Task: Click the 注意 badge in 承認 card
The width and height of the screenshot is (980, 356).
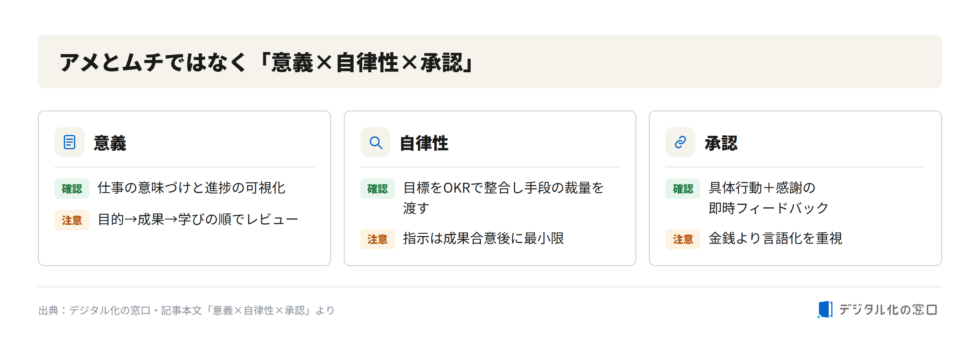Action: [x=683, y=239]
